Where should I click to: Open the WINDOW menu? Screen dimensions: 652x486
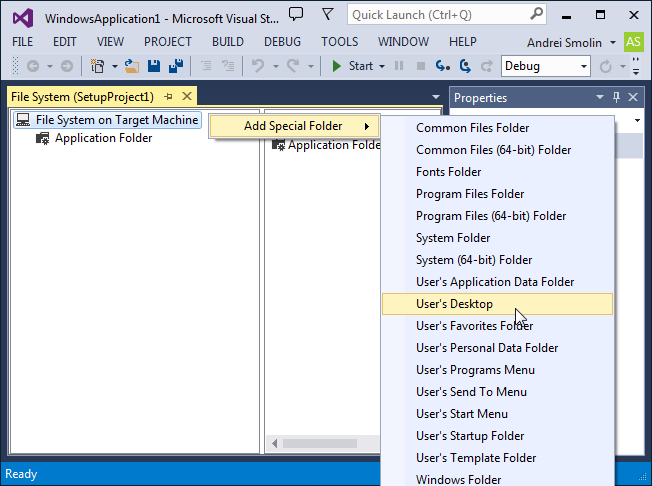coord(403,42)
